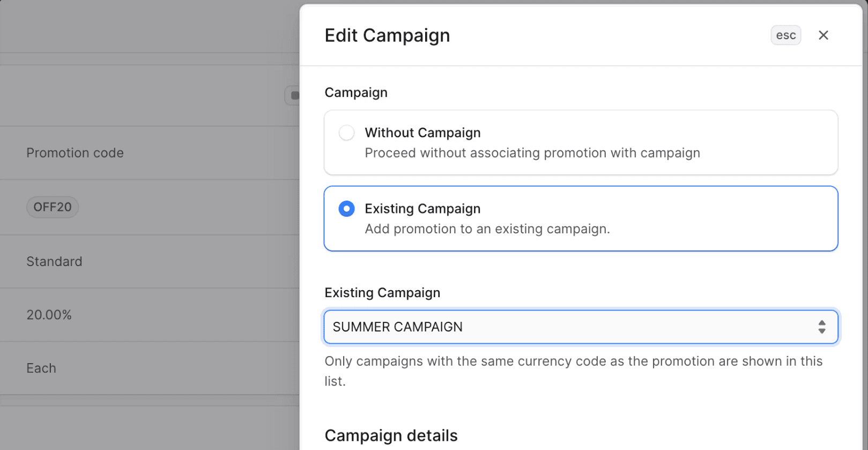Click the Standard row in the background table
The height and width of the screenshot is (450, 868).
pyautogui.click(x=54, y=261)
